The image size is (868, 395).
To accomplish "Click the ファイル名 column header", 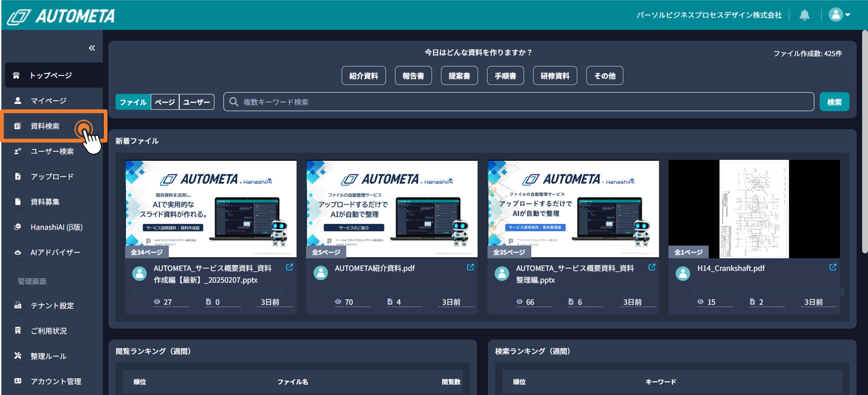I will [293, 381].
